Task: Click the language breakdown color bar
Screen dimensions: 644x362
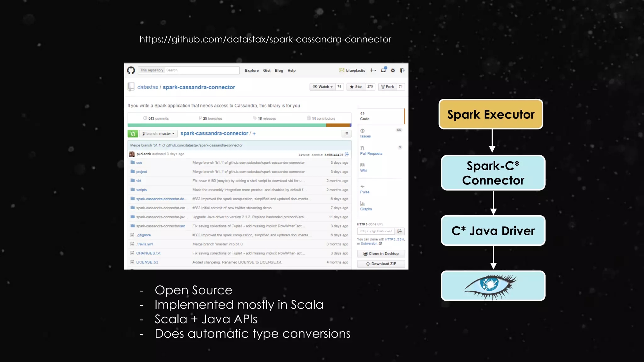Action: coord(239,125)
